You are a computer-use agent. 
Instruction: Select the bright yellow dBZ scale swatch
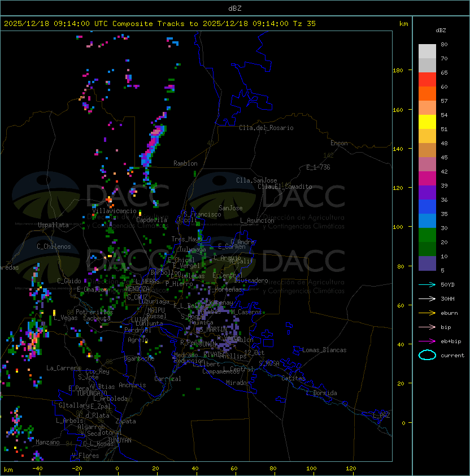click(427, 122)
